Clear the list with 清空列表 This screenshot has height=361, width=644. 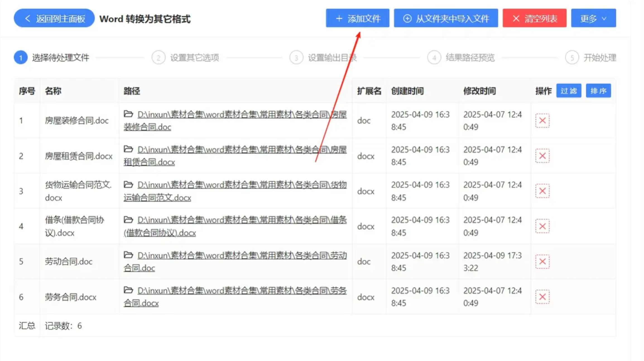click(x=534, y=18)
